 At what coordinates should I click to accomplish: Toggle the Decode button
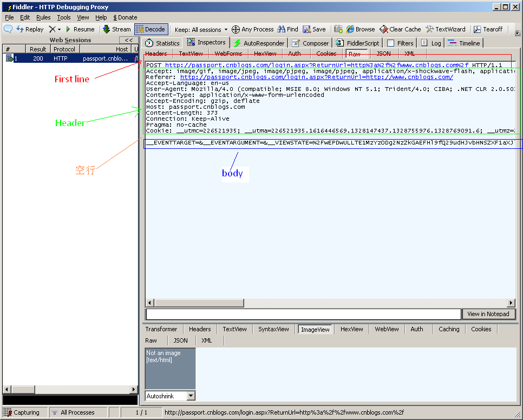point(151,29)
